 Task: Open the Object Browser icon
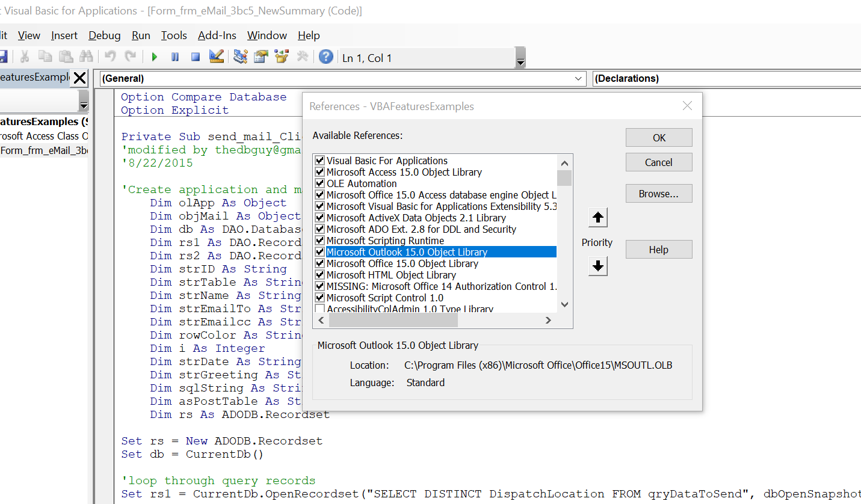(x=282, y=57)
